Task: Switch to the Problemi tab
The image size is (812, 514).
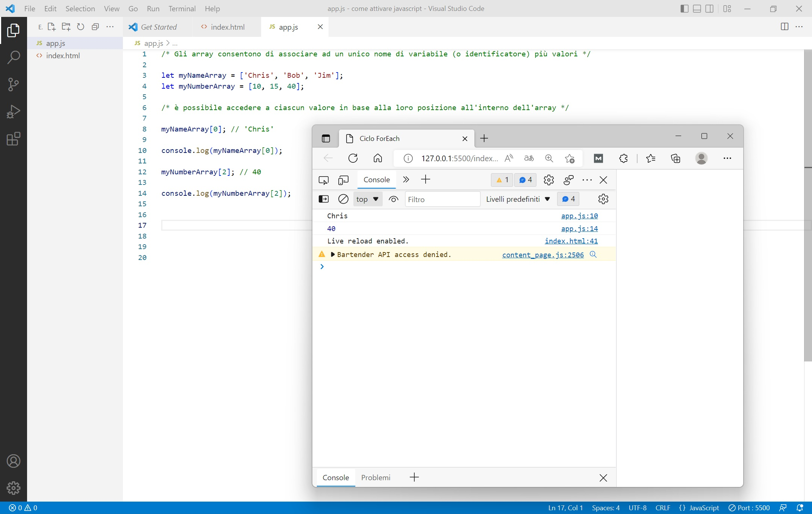Action: point(376,478)
